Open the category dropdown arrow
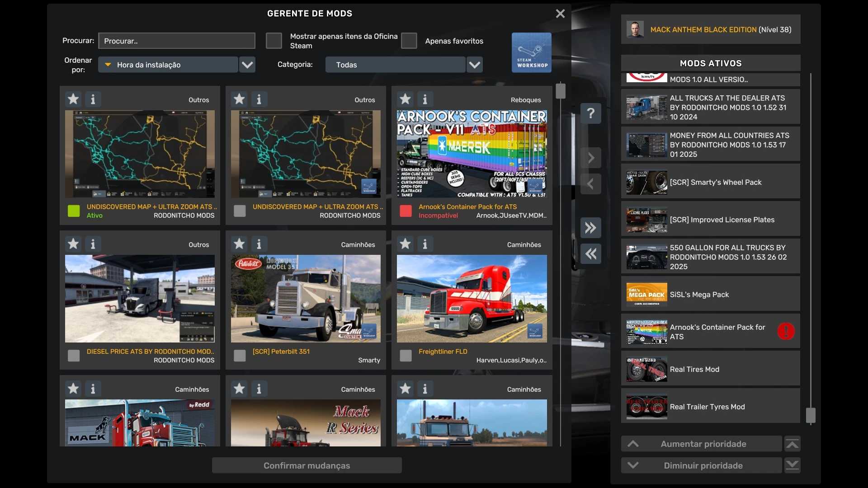The height and width of the screenshot is (488, 868). tap(474, 65)
